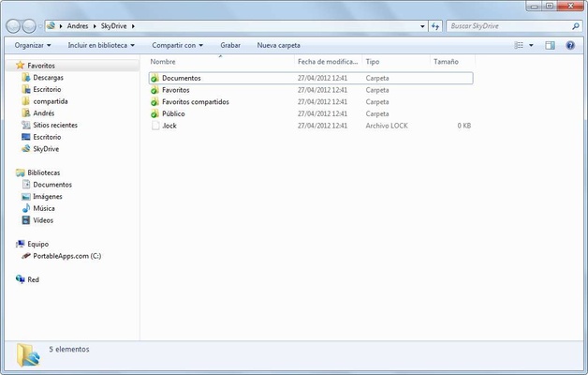Click SkyDrive in the address breadcrumb

(113, 26)
